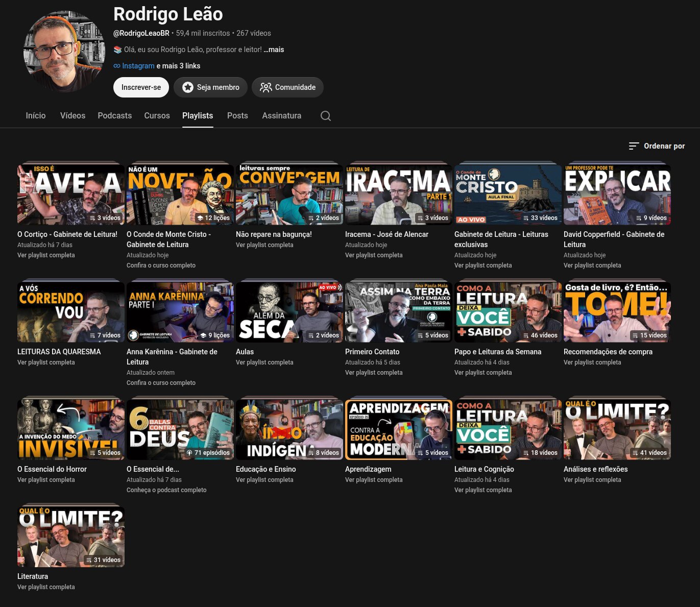Screen dimensions: 700x607
Task: Click the '9 lições' badge on Anna Karênina
Action: click(x=215, y=335)
